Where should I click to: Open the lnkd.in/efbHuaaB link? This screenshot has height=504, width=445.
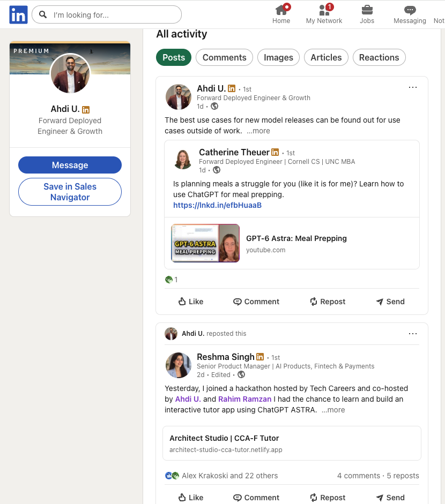[x=217, y=205]
